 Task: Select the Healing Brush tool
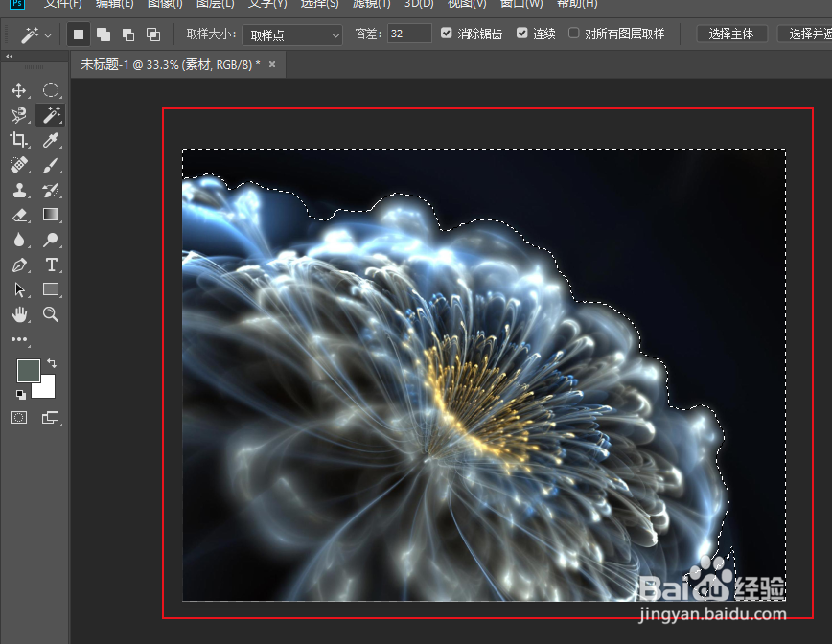coord(19,165)
